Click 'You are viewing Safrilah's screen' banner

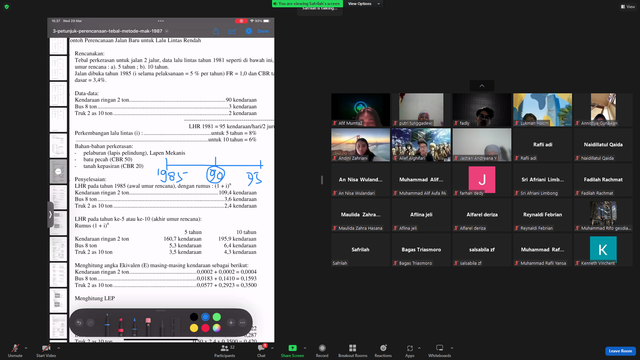pyautogui.click(x=307, y=4)
